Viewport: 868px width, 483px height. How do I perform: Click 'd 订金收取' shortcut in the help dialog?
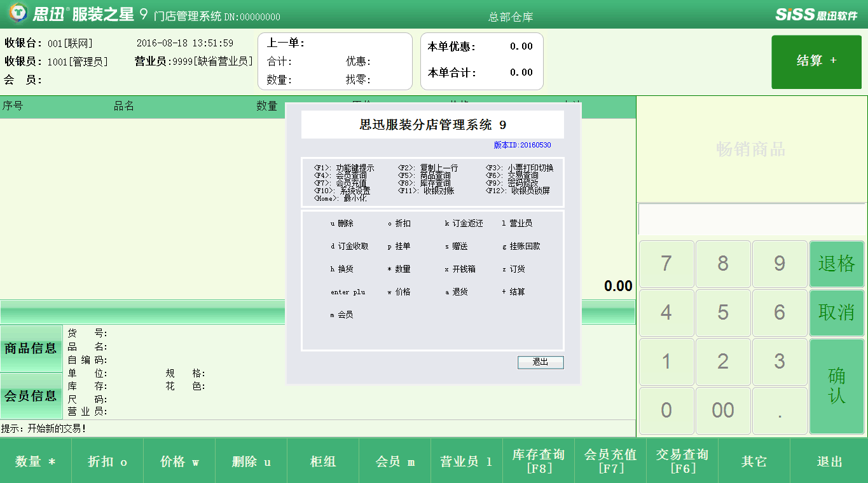click(x=350, y=247)
